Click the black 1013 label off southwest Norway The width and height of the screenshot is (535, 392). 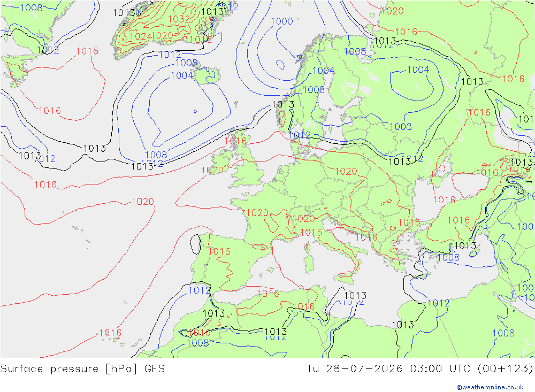(283, 104)
